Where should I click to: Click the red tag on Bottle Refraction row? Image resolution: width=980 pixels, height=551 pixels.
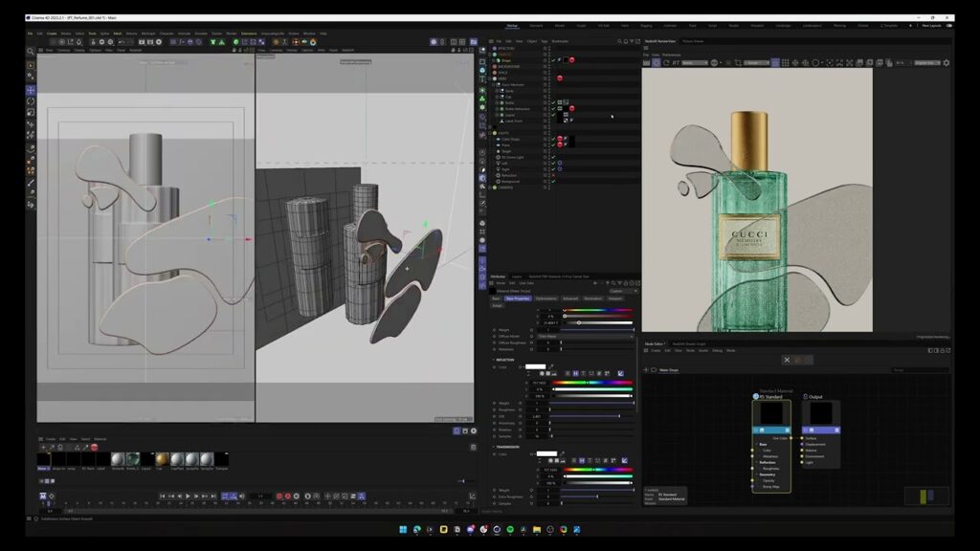pyautogui.click(x=571, y=109)
